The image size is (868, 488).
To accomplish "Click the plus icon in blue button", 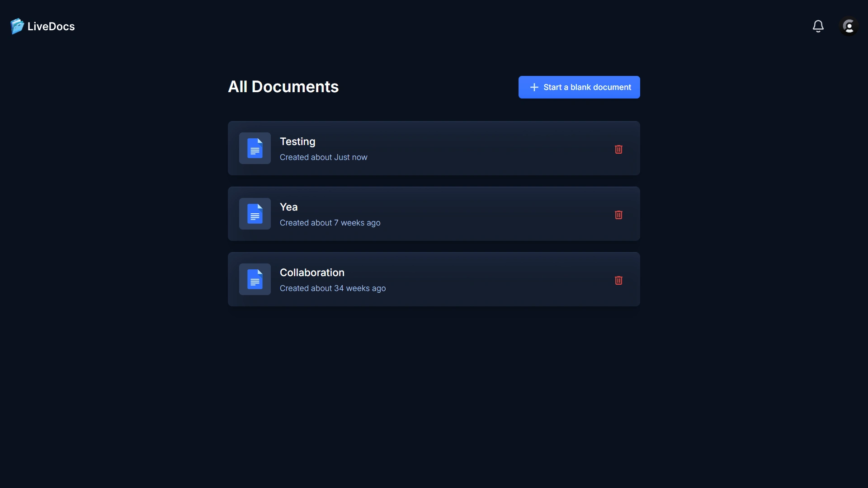I will pos(534,87).
